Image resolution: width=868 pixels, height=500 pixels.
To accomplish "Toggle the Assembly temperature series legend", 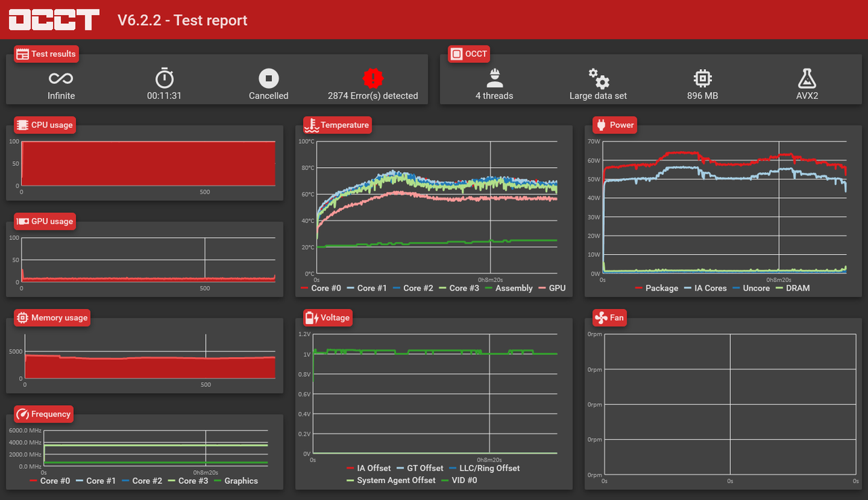I will coord(509,288).
